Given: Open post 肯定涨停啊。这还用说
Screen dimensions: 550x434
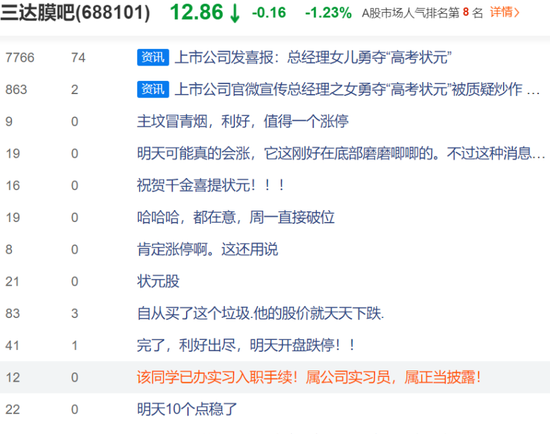Looking at the screenshot, I should pyautogui.click(x=207, y=249).
